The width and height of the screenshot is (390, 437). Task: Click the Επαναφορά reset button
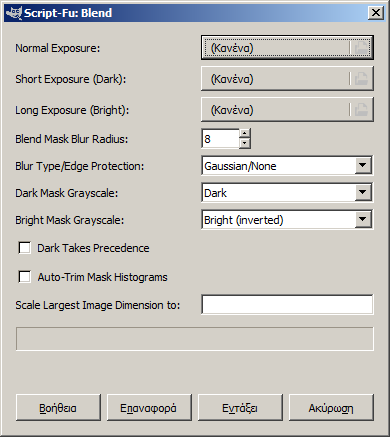click(149, 408)
